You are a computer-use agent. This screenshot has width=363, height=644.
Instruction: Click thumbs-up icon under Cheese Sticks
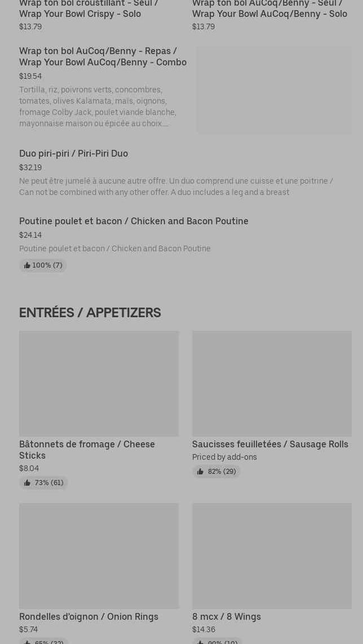(x=27, y=483)
